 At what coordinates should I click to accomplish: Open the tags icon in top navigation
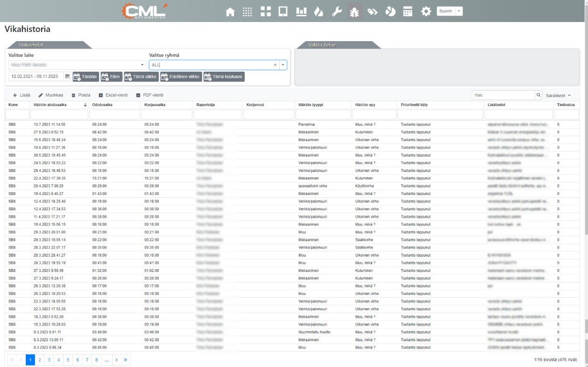point(372,11)
